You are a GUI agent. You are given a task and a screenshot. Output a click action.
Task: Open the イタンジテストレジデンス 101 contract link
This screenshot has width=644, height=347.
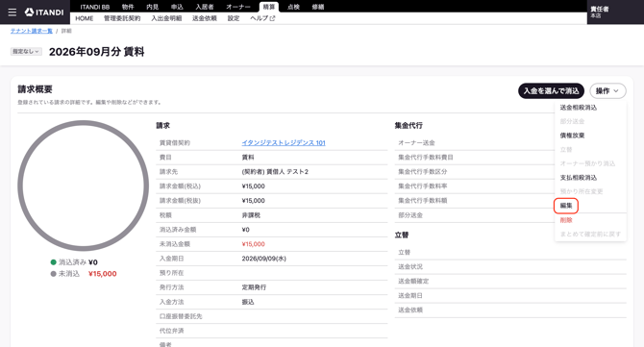click(x=284, y=143)
